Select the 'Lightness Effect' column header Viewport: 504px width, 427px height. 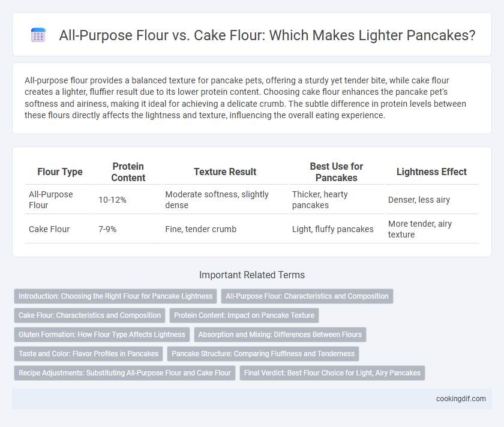(431, 172)
